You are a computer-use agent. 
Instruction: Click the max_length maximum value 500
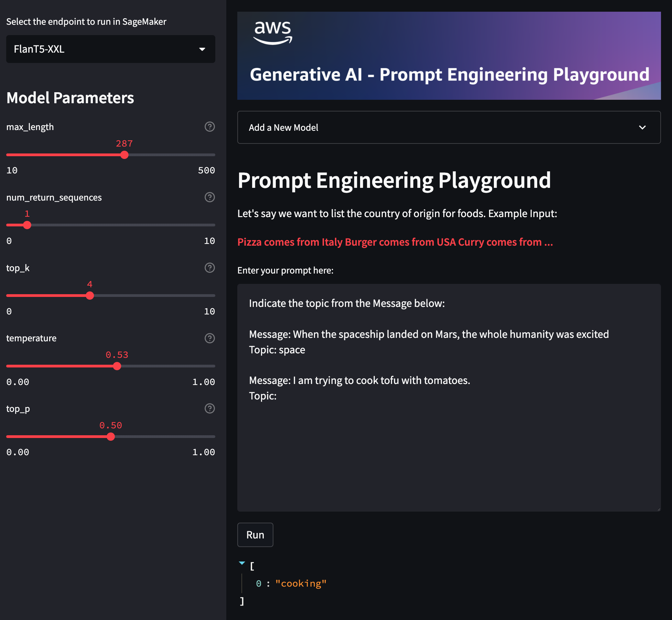point(206,170)
